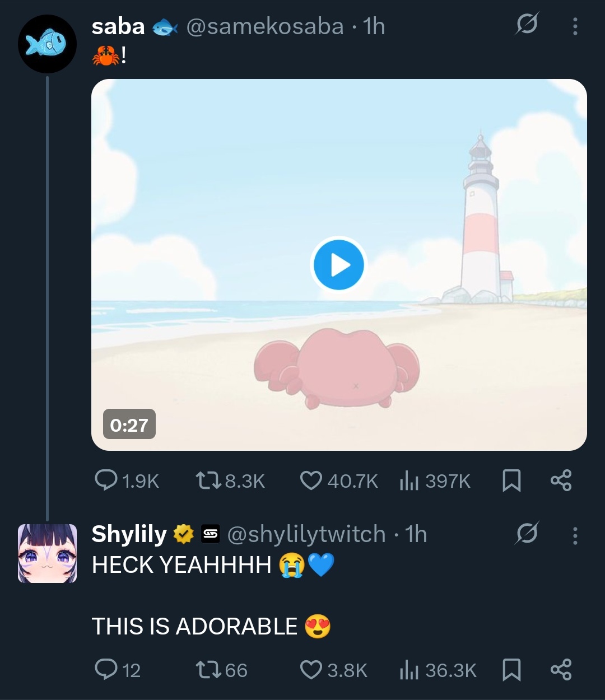The height and width of the screenshot is (700, 605).
Task: View analytics for saba's 397K views
Action: click(x=409, y=480)
